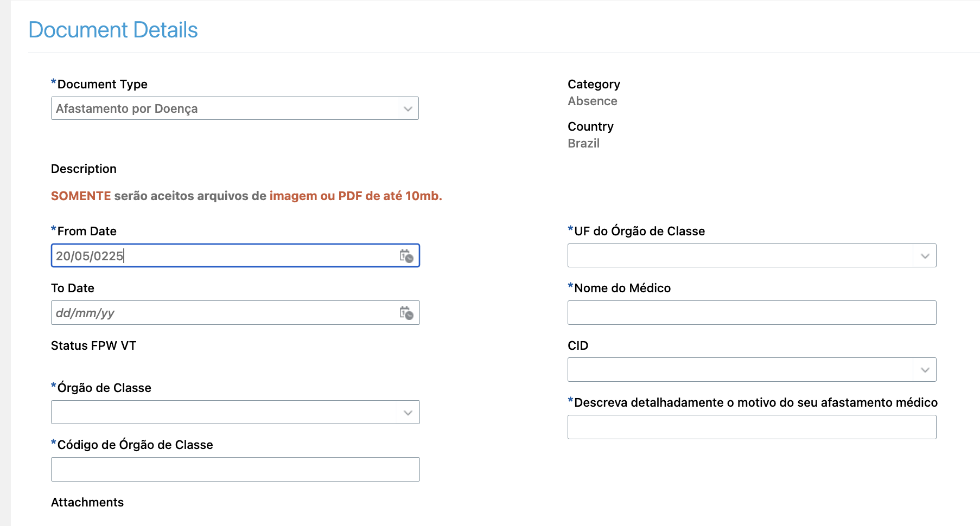This screenshot has height=526, width=980.
Task: Expand the Document Type dropdown
Action: (408, 108)
